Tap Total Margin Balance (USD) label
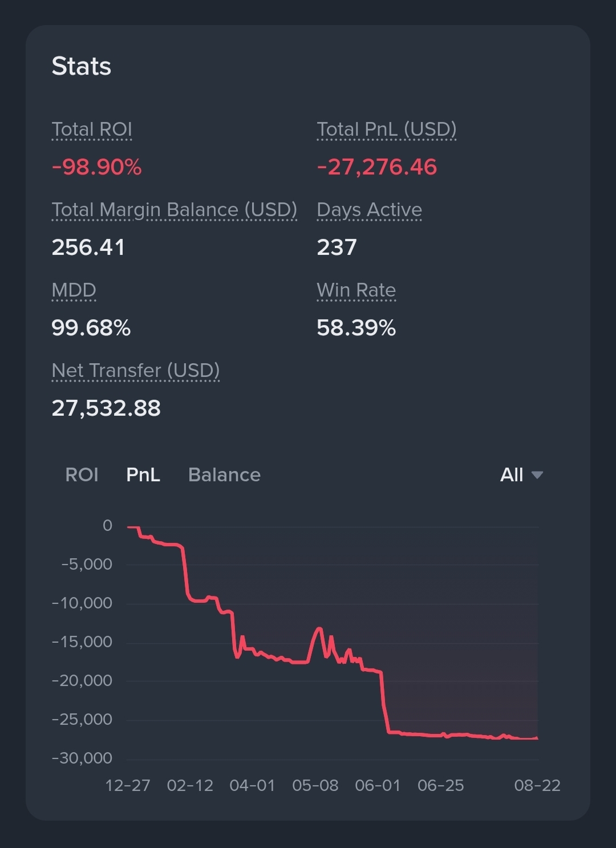The image size is (616, 848). 175,210
